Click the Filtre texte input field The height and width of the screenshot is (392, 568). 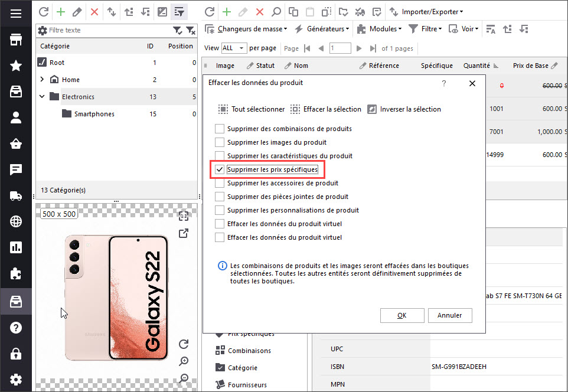(x=109, y=31)
